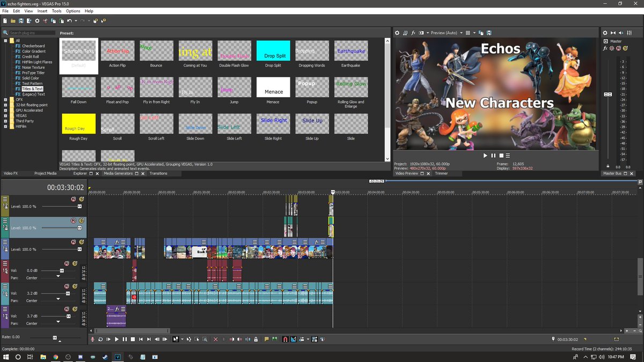
Task: Click the Insert Marker icon
Action: pos(267,339)
